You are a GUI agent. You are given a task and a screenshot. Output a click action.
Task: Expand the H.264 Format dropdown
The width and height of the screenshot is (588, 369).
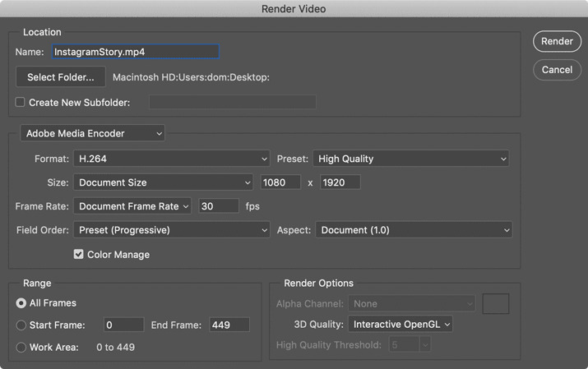point(171,159)
